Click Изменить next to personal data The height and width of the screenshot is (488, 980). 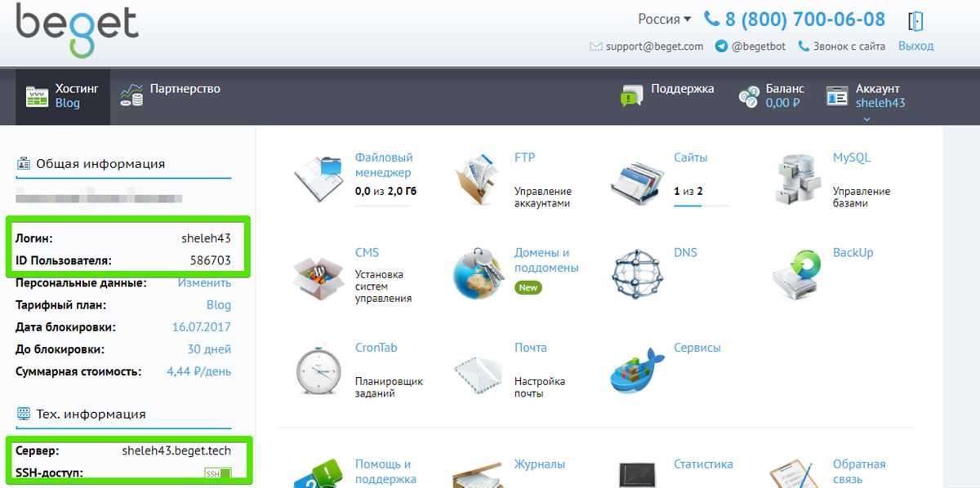click(x=204, y=283)
